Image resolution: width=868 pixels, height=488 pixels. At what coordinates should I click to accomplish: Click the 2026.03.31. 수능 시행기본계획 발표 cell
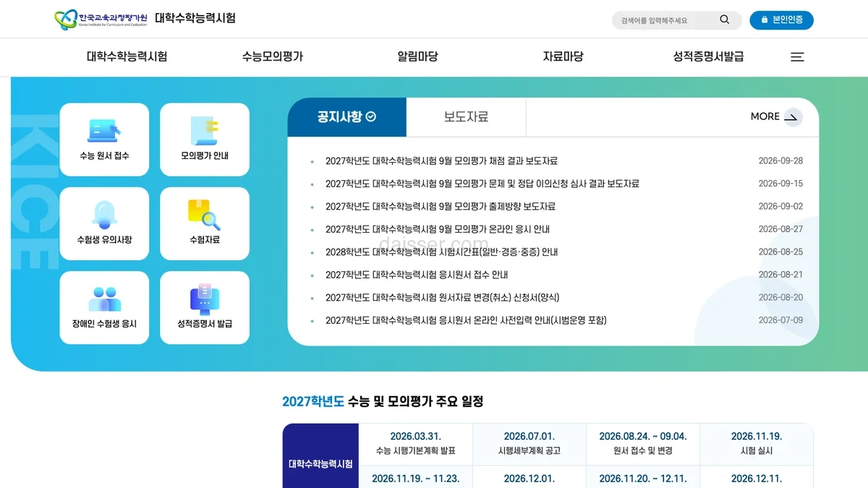(x=416, y=444)
